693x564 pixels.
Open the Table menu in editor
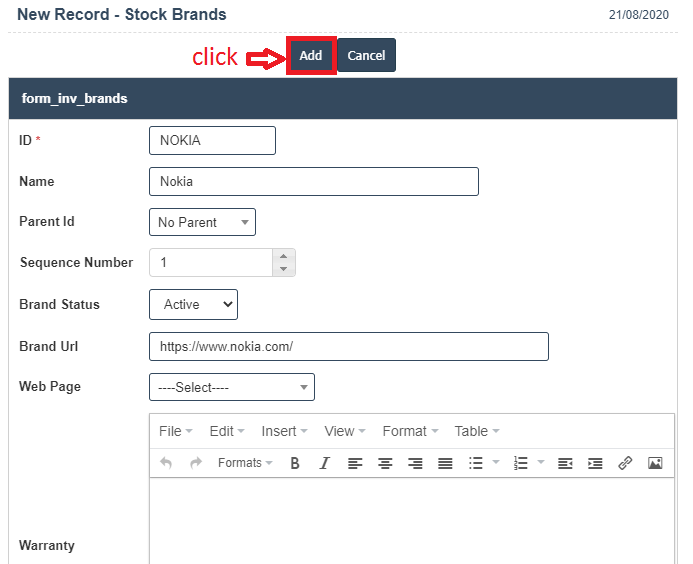[476, 431]
